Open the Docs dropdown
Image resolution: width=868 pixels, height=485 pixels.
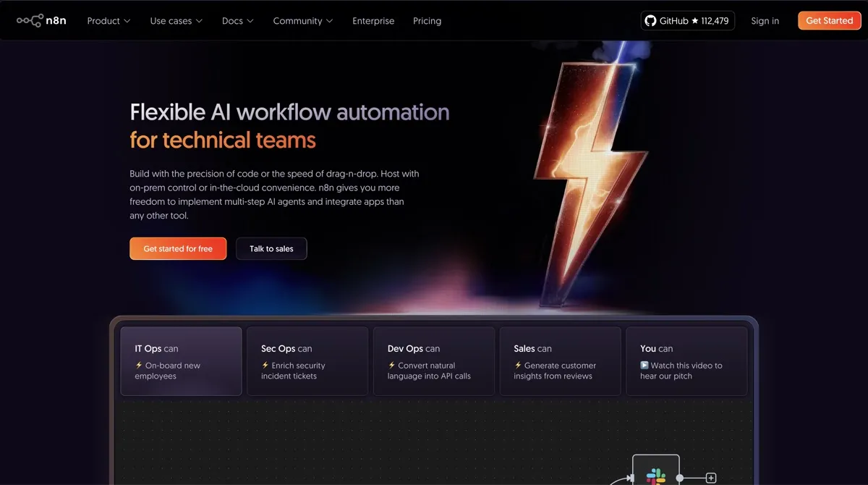(x=237, y=20)
